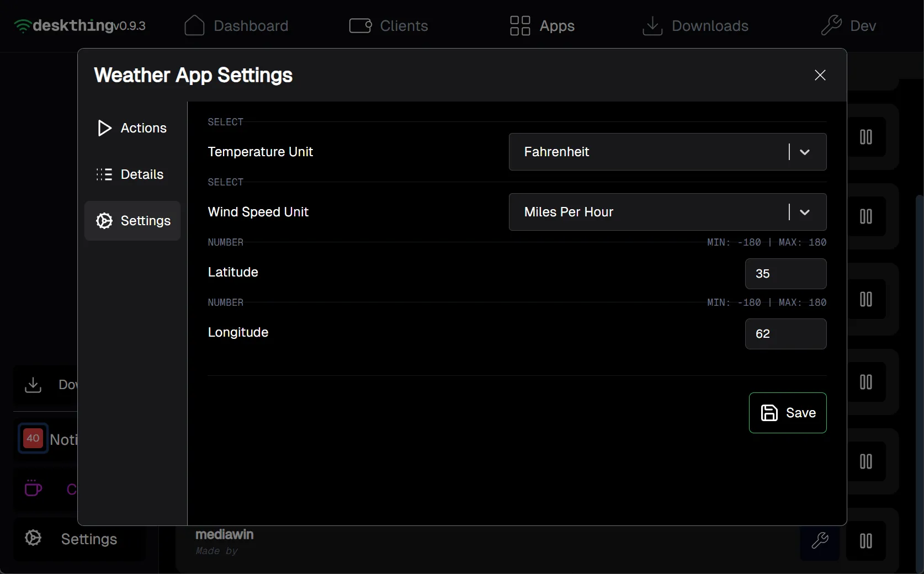Click the gear icon in main sidebar Settings
This screenshot has height=574, width=924.
click(33, 538)
